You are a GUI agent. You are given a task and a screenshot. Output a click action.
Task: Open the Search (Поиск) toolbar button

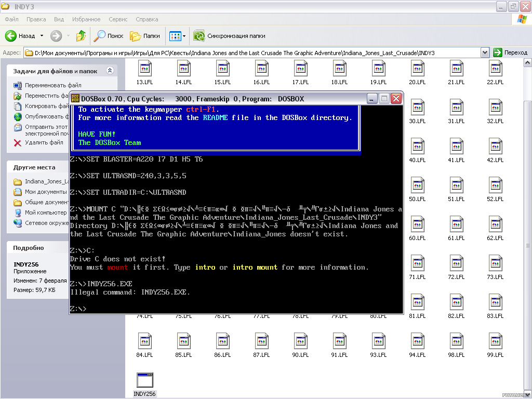[x=109, y=36]
